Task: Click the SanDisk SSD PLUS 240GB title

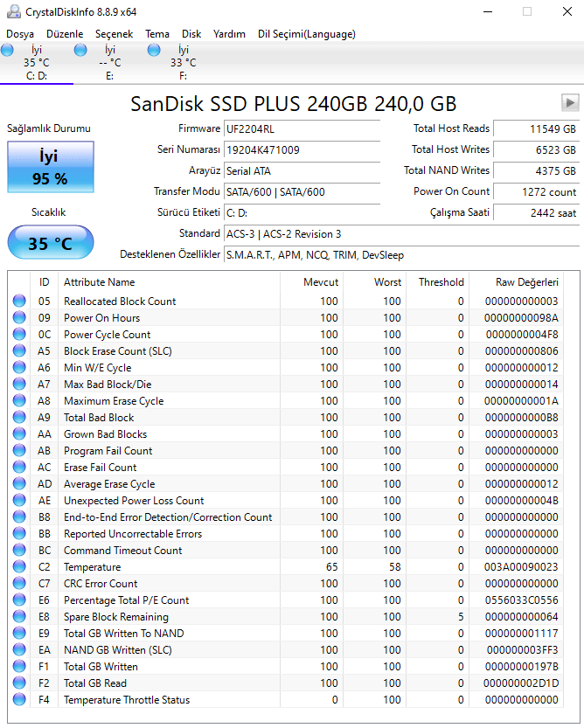Action: (293, 103)
